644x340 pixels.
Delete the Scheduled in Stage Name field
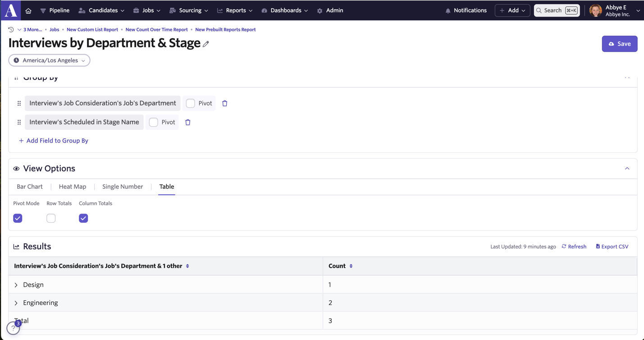tap(188, 122)
